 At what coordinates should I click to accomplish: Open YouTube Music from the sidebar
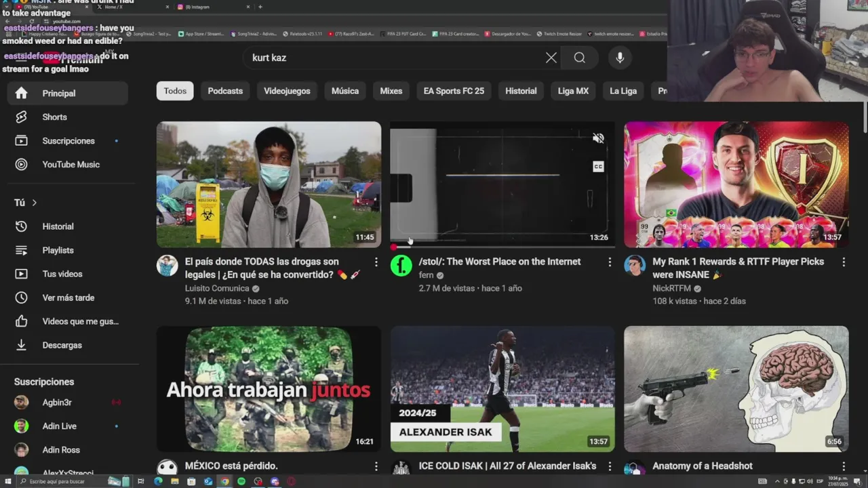(68, 165)
